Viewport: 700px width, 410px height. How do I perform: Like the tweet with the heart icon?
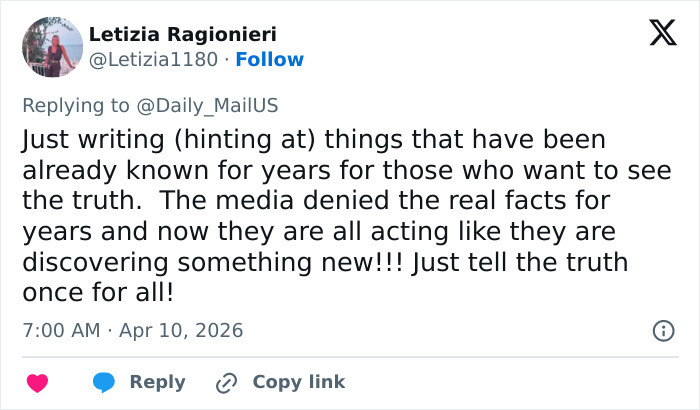[37, 382]
